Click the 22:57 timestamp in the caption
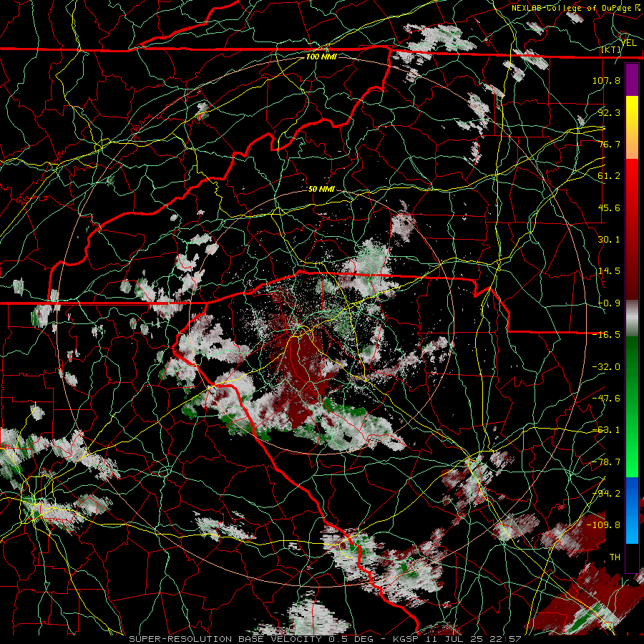 507,639
